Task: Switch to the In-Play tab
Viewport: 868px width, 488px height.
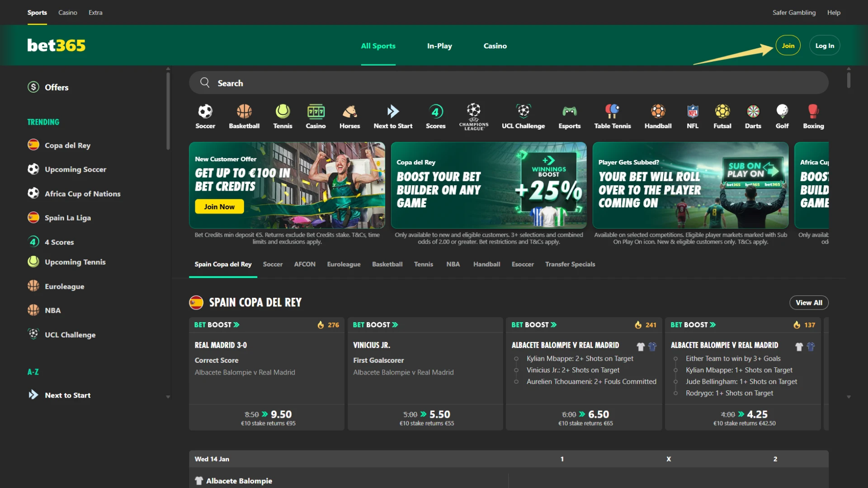Action: (x=439, y=46)
